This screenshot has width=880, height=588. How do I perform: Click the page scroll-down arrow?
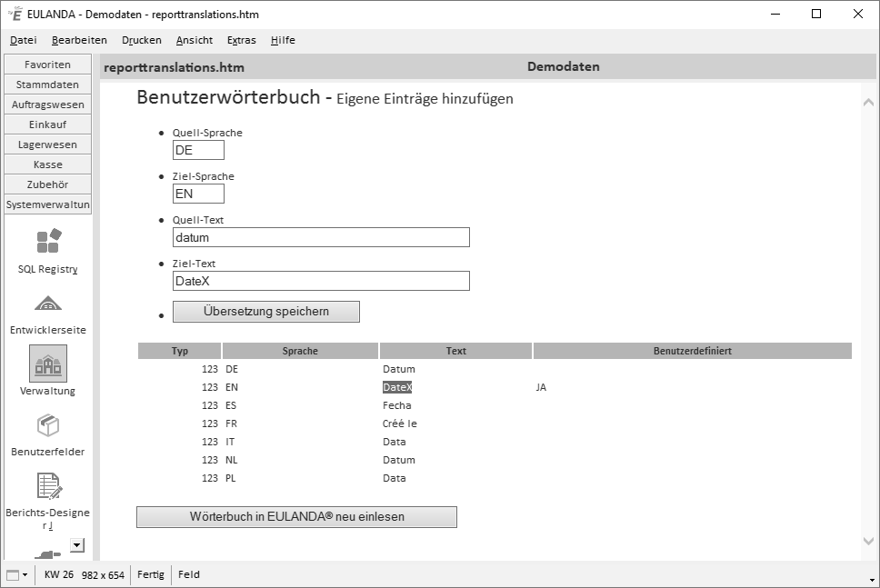pyautogui.click(x=868, y=541)
